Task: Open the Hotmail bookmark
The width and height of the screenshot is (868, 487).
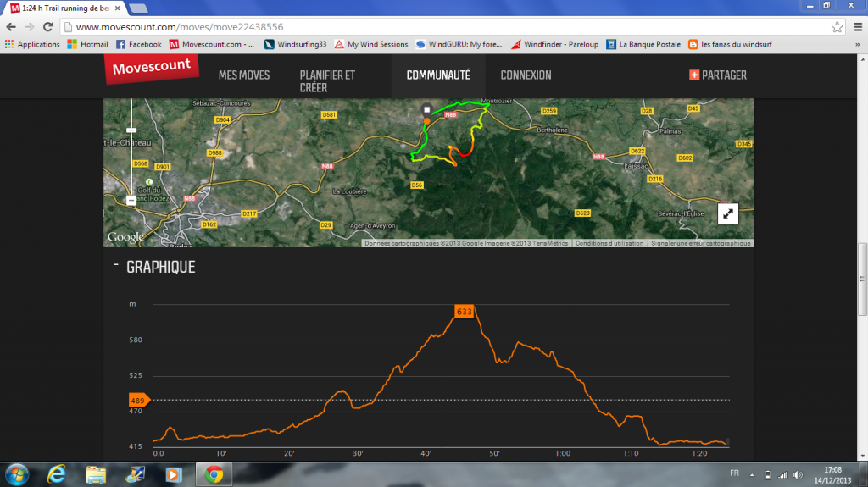Action: coord(87,44)
